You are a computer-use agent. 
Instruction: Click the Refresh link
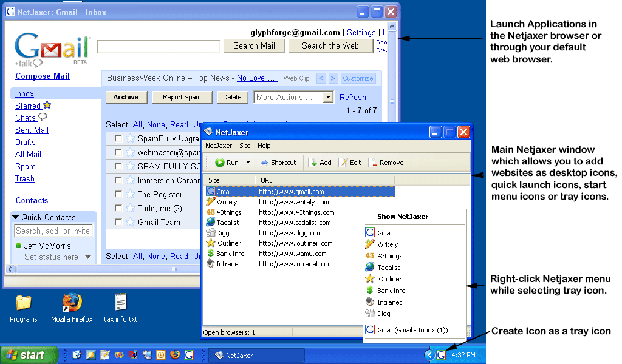pos(353,97)
